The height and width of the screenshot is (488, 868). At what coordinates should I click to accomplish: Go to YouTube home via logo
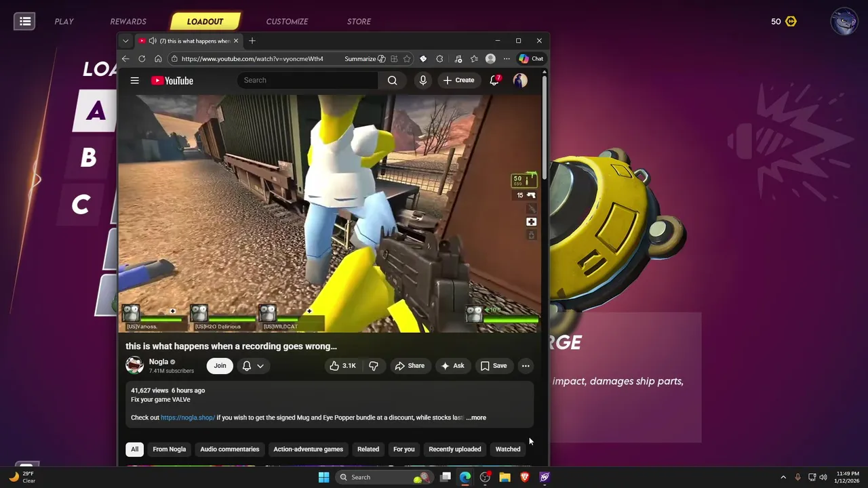pos(172,81)
